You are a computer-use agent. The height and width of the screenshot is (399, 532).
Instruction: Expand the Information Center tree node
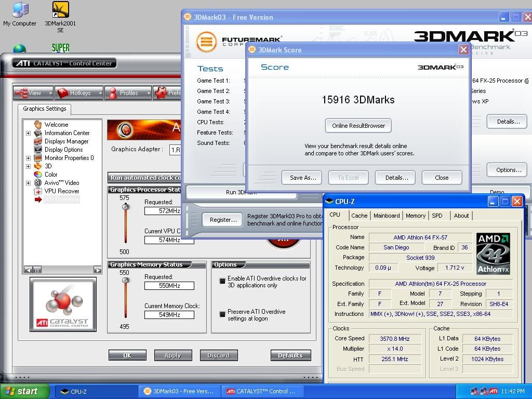click(28, 133)
